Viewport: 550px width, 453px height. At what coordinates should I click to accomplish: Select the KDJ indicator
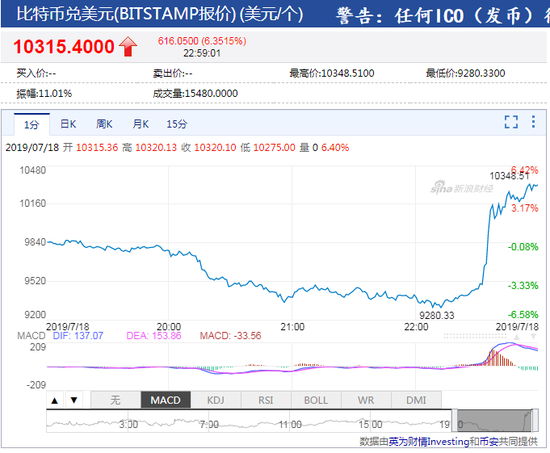(216, 400)
